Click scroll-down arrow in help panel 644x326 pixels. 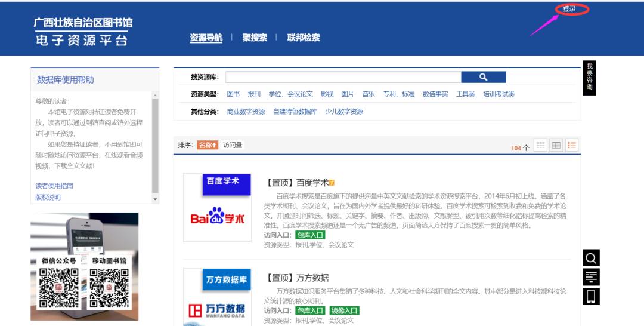click(155, 199)
